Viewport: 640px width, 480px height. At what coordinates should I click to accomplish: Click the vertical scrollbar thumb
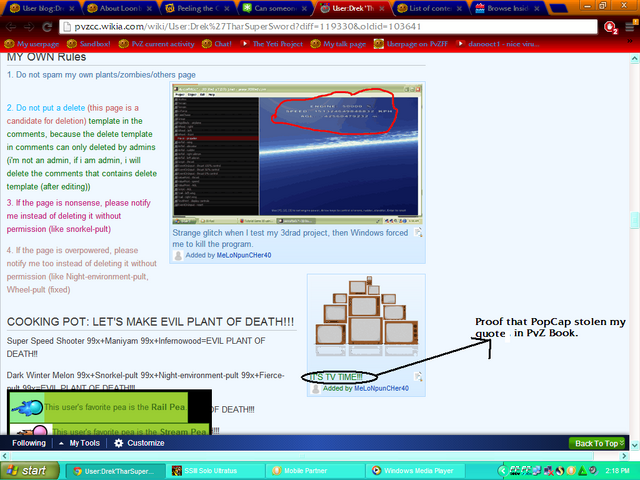pyautogui.click(x=634, y=220)
